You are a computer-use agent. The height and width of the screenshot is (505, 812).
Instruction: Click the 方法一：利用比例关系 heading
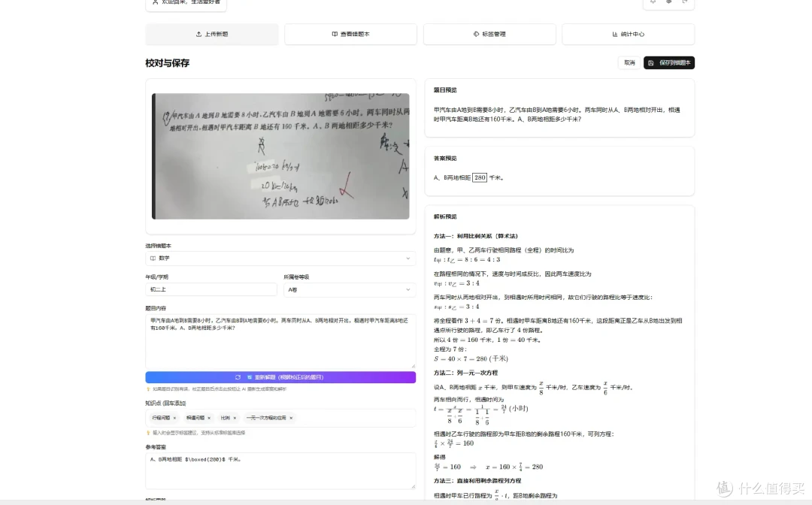(476, 236)
